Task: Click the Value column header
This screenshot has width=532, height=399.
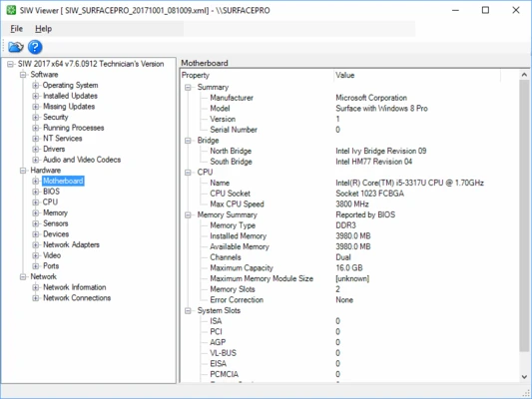Action: click(417, 75)
